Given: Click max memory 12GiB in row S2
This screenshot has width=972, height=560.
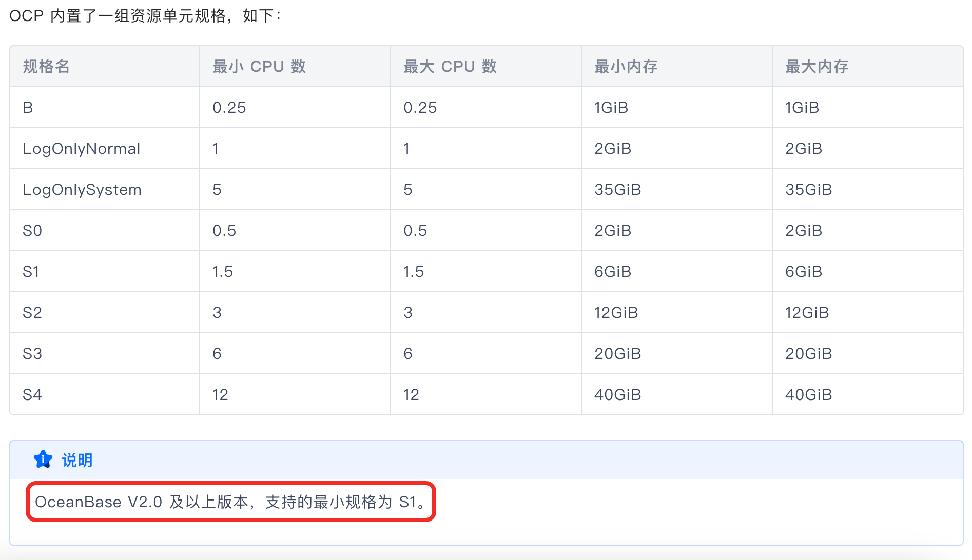Looking at the screenshot, I should (x=807, y=313).
